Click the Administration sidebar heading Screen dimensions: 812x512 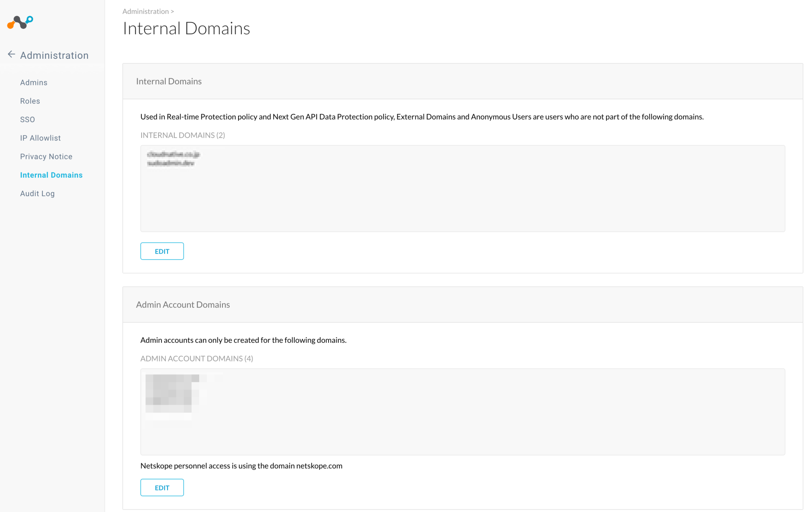pos(54,55)
